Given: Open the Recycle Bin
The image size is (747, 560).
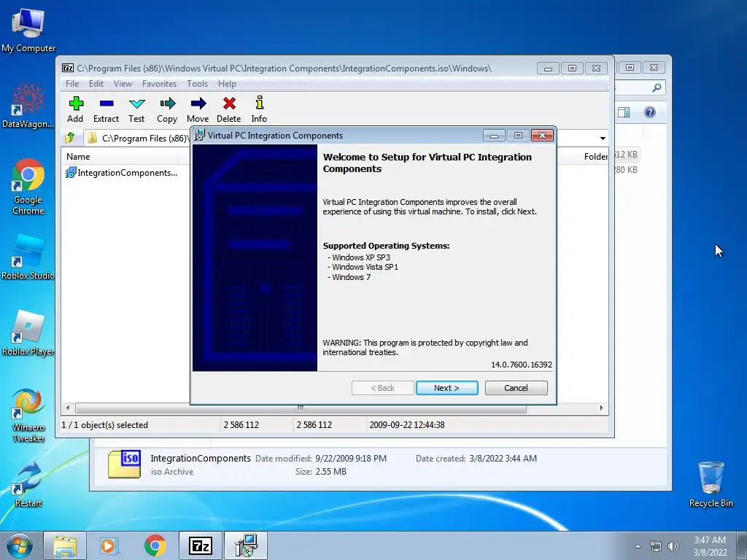Looking at the screenshot, I should pos(711,484).
